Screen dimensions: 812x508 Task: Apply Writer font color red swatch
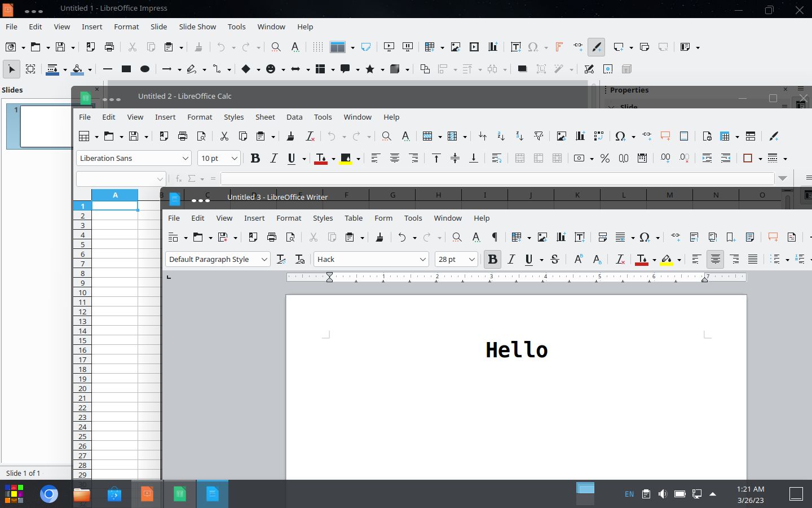[x=642, y=259]
